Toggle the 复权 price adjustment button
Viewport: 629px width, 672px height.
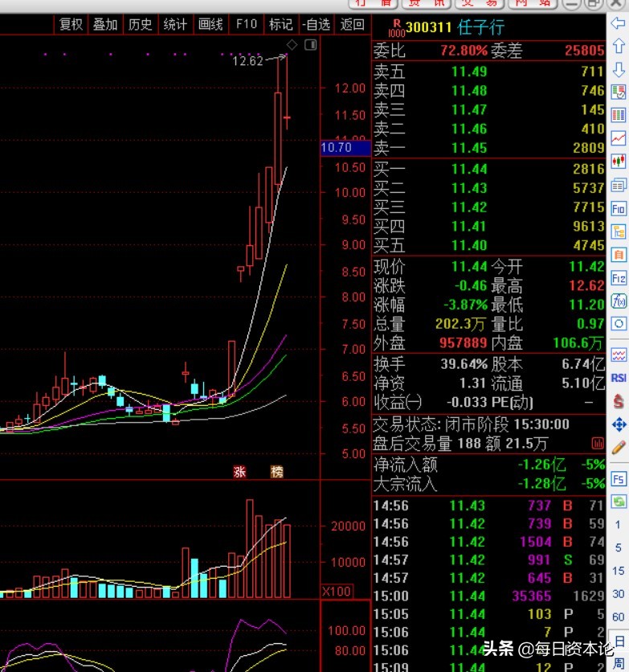pos(71,24)
